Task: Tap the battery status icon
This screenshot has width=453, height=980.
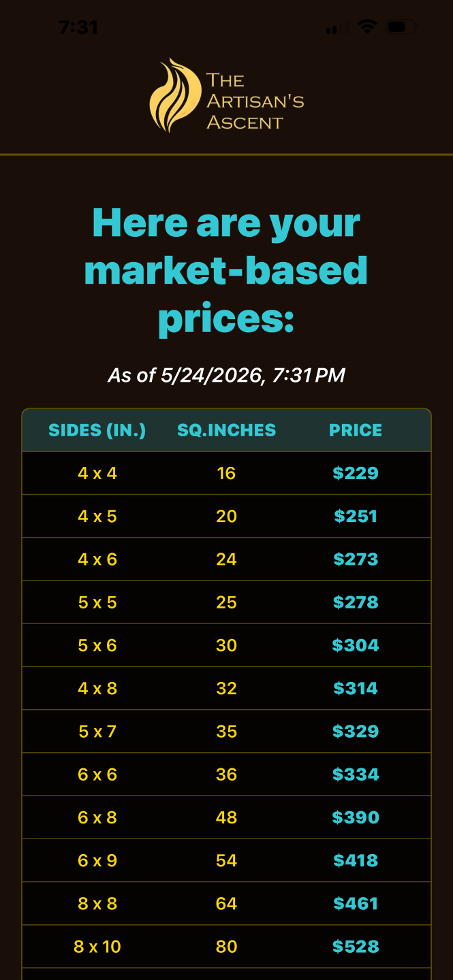Action: (401, 27)
